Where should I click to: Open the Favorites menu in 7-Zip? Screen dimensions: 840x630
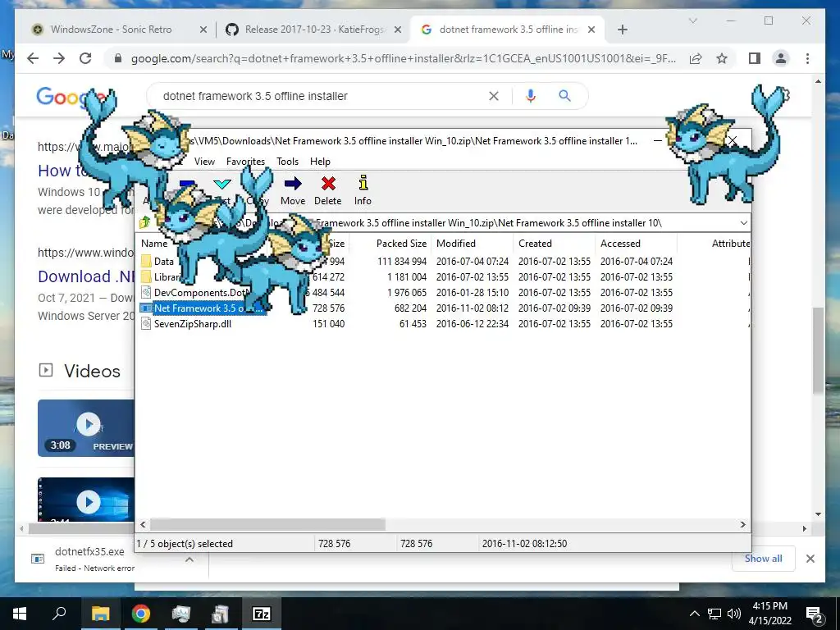point(245,162)
